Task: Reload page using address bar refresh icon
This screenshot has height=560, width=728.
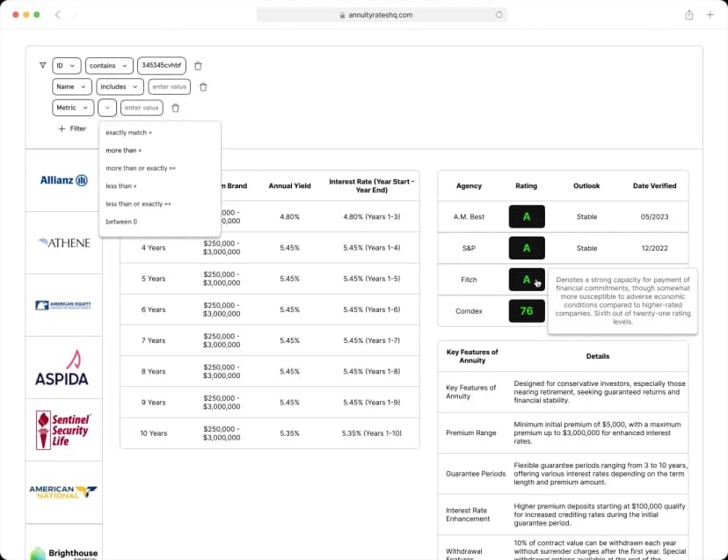Action: pyautogui.click(x=499, y=15)
